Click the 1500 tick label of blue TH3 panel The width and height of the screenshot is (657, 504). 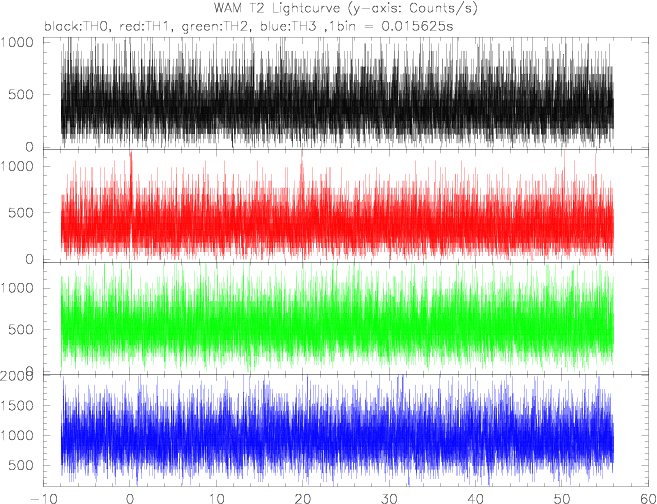[x=17, y=406]
